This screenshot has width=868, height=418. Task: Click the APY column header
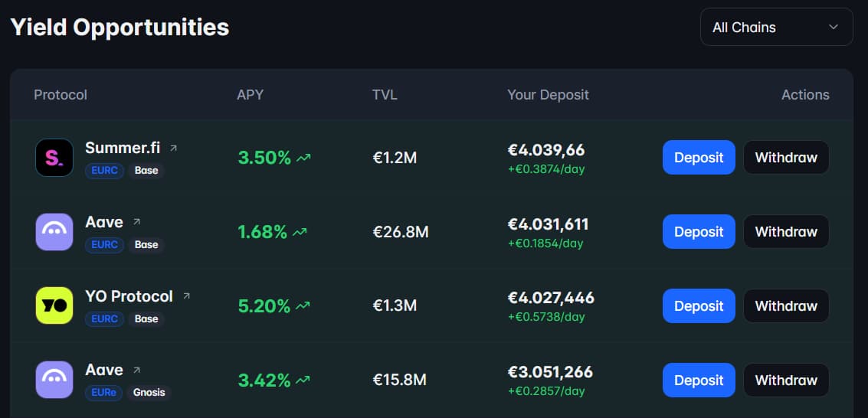[250, 95]
